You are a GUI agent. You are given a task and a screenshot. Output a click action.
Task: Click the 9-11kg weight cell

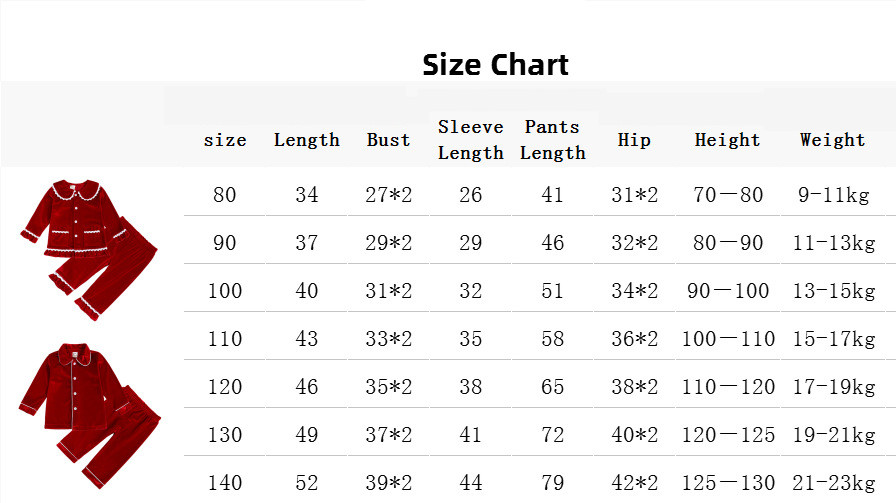coord(834,195)
